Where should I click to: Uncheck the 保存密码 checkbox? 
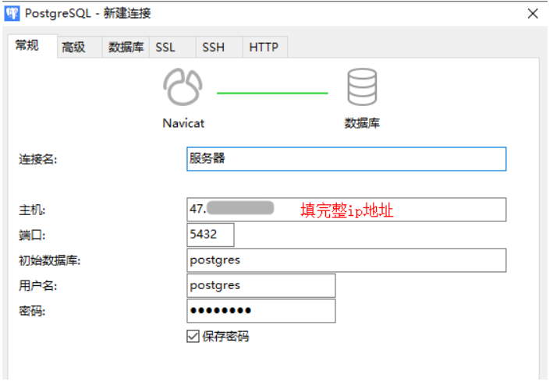pos(193,337)
